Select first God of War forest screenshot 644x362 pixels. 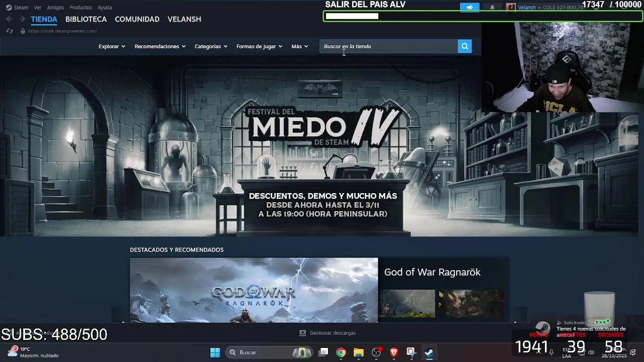[x=407, y=303]
